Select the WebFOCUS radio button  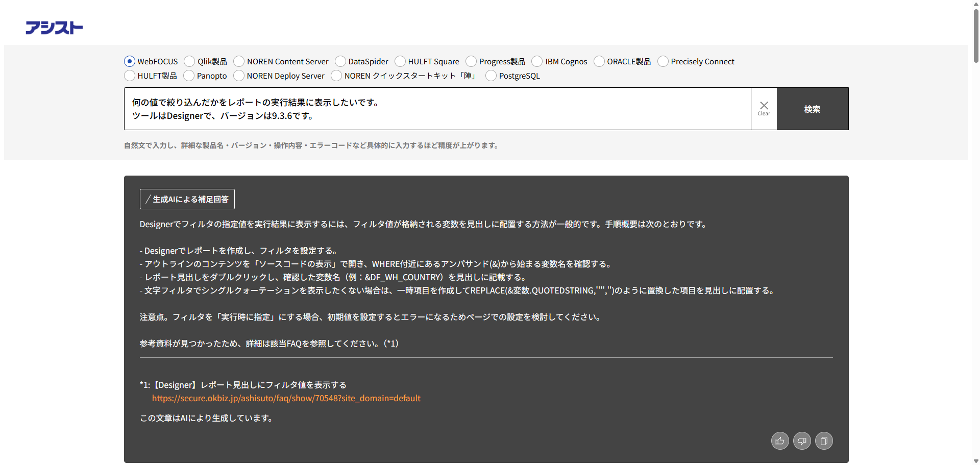click(x=130, y=61)
